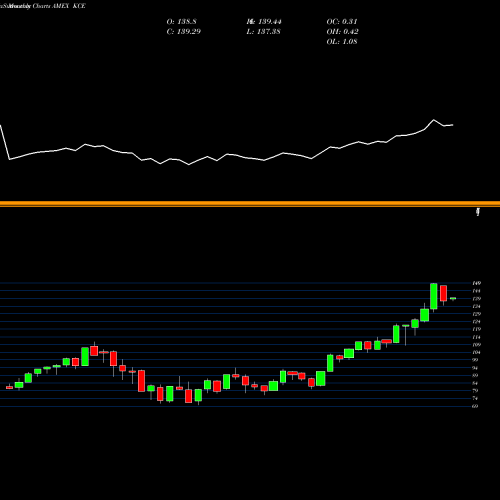Image resolution: width=500 pixels, height=500 pixels.
Task: Click the 144 price axis label
Action: coord(477,291)
